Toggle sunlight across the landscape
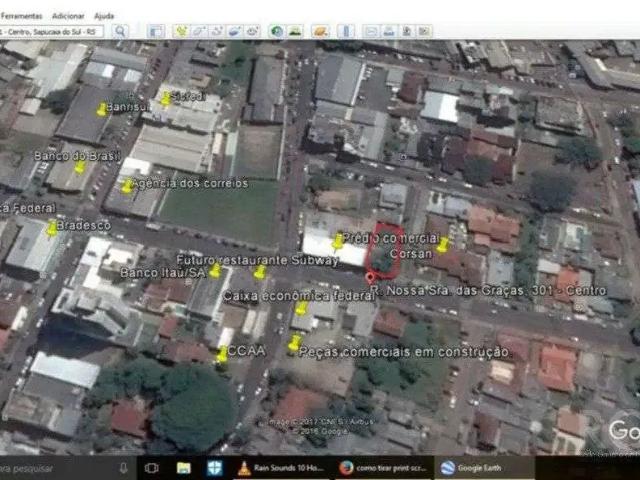This screenshot has width=640, height=480. pyautogui.click(x=295, y=31)
